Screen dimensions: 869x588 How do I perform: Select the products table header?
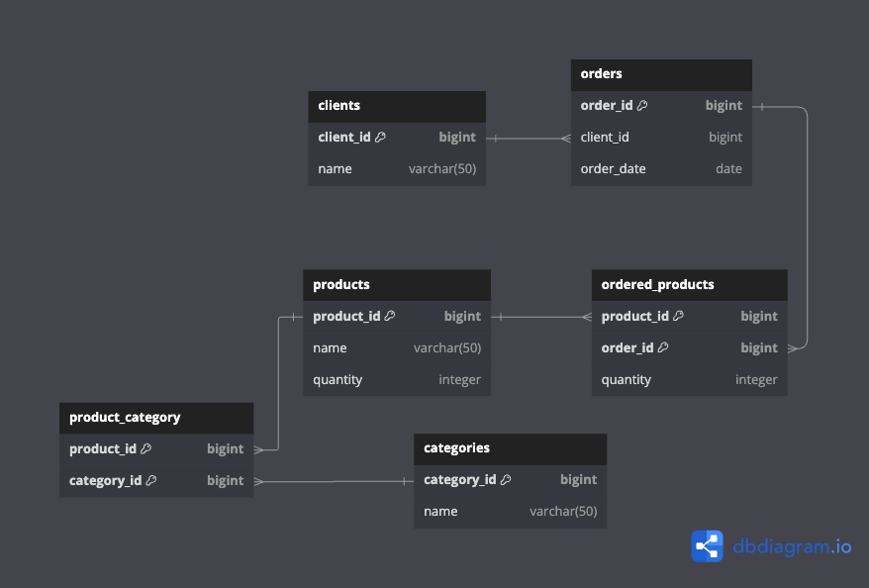[397, 285]
